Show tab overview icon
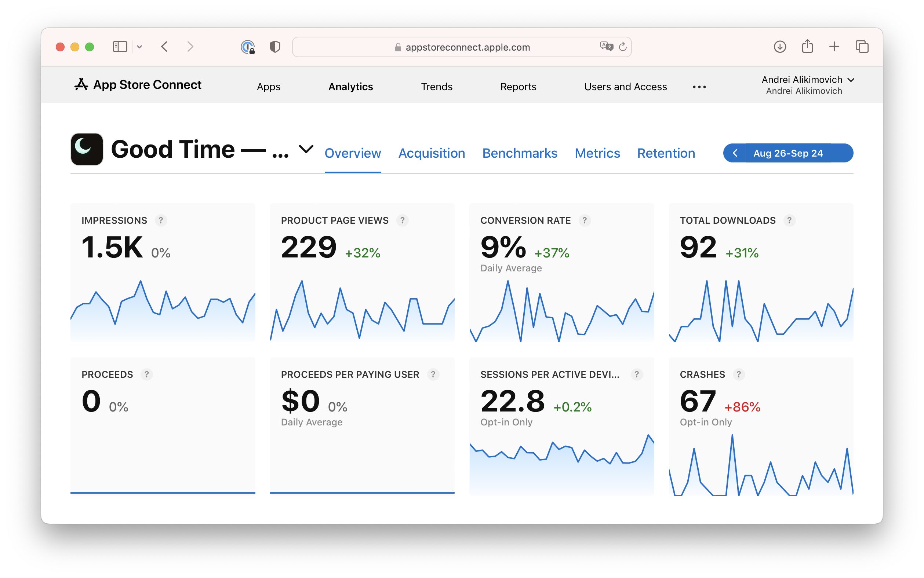The image size is (924, 578). point(862,47)
